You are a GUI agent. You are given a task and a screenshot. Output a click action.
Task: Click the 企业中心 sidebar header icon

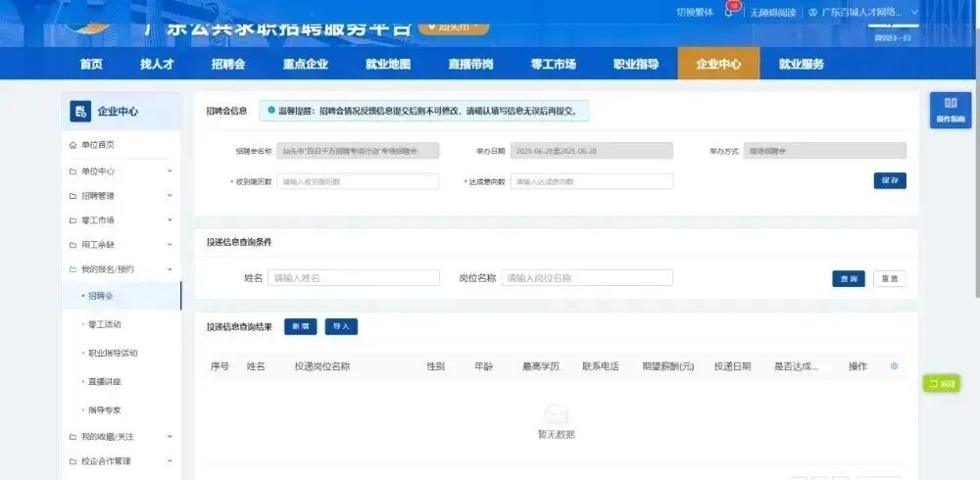point(80,112)
